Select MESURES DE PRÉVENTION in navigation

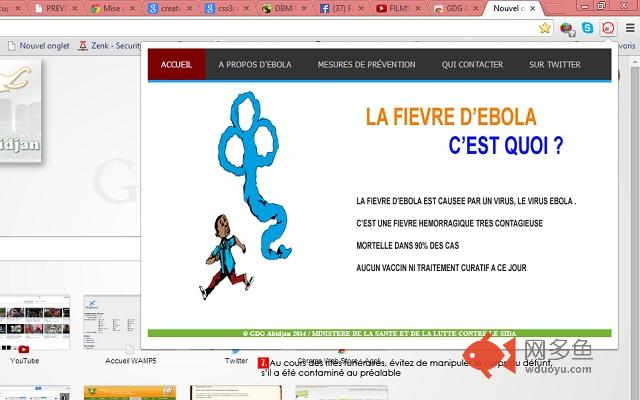366,65
